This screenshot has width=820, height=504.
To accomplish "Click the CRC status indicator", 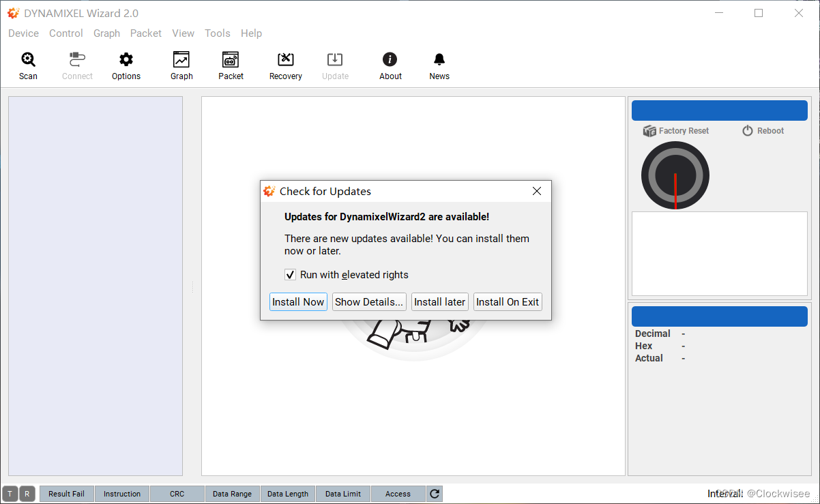I will (177, 494).
